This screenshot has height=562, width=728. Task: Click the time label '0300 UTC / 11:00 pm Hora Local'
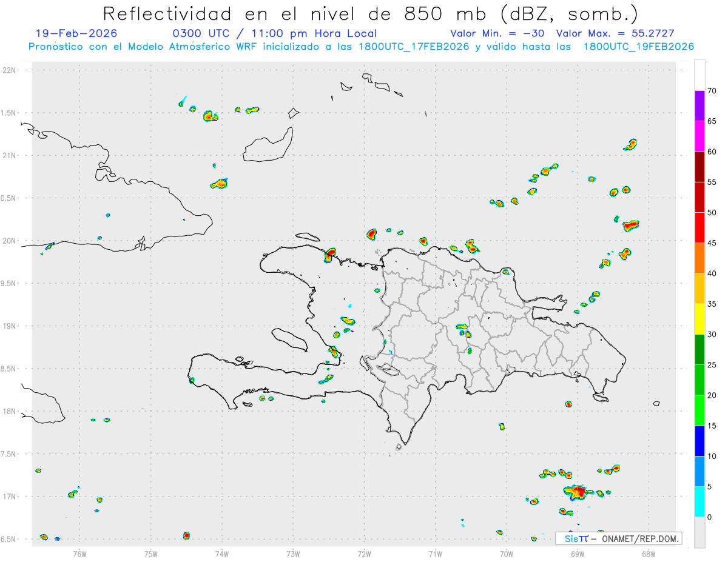tap(275, 33)
